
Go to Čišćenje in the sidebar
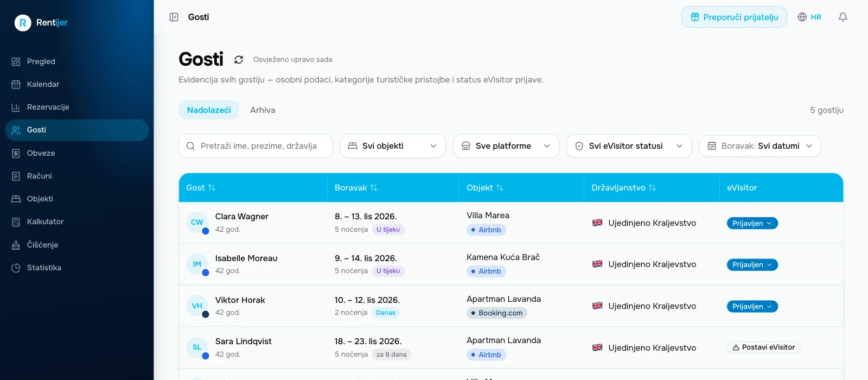click(76, 245)
